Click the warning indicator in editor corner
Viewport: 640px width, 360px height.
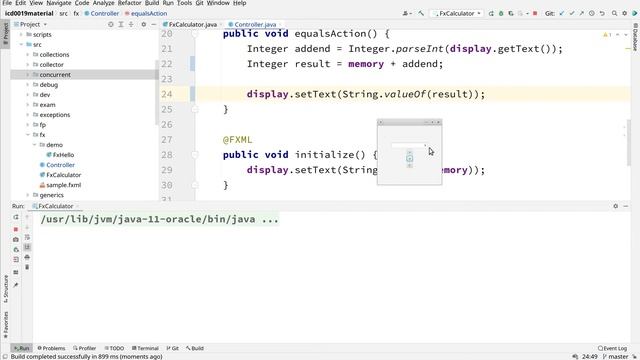pos(607,35)
